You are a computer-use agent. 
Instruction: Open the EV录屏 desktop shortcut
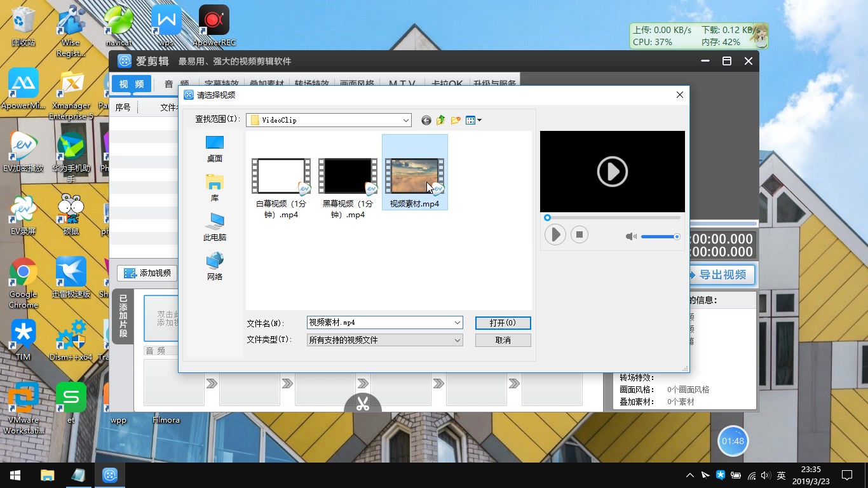point(24,215)
